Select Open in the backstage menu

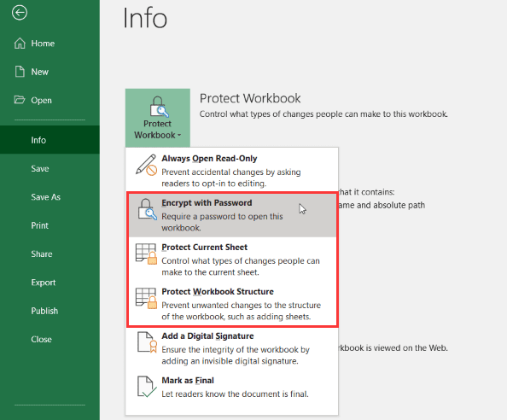[50, 100]
